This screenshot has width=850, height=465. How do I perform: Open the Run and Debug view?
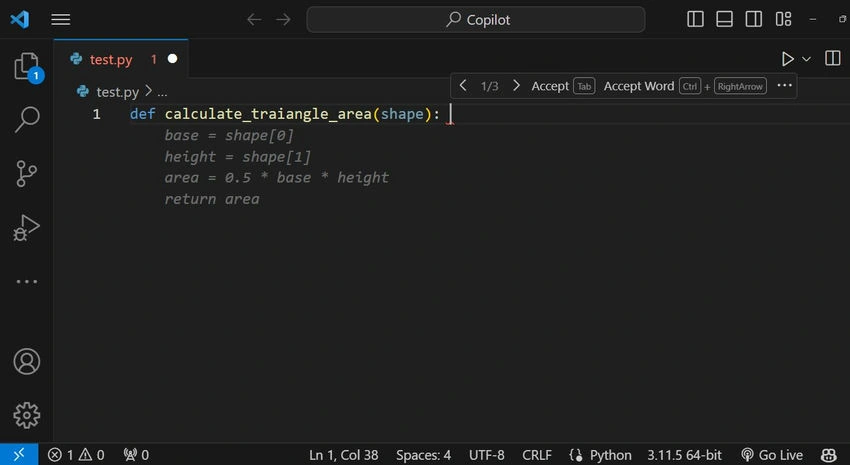click(27, 228)
